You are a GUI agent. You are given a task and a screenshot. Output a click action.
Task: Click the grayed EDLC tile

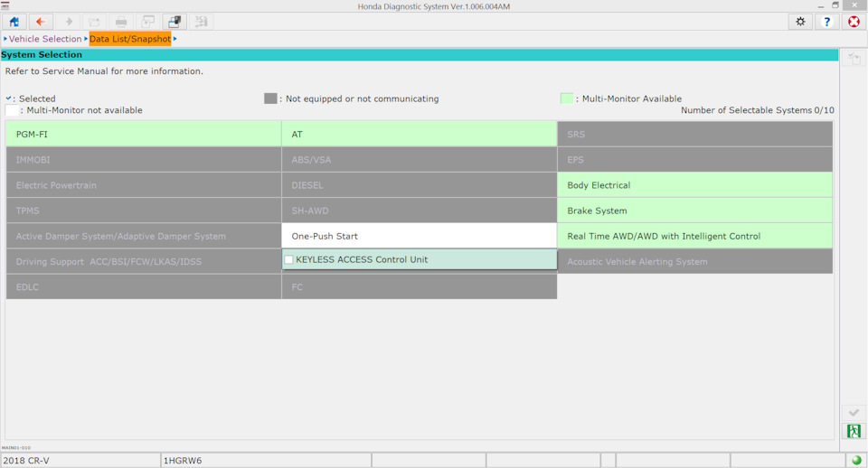click(x=144, y=286)
